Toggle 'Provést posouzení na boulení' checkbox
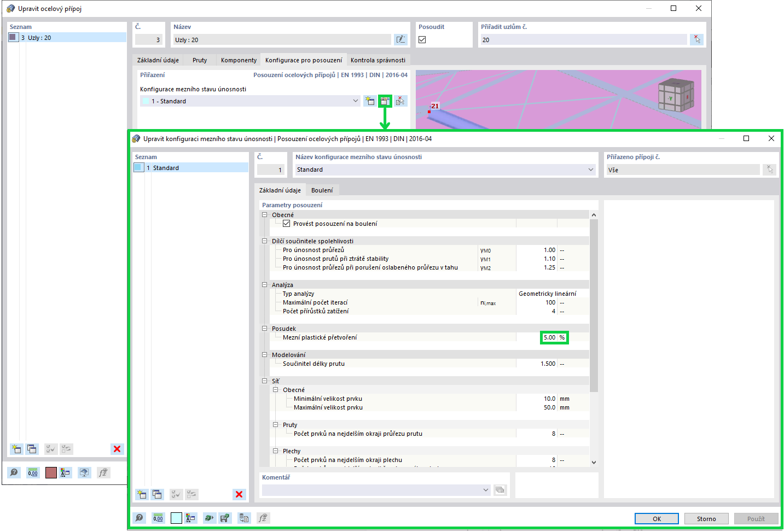784x532 pixels. click(x=286, y=224)
